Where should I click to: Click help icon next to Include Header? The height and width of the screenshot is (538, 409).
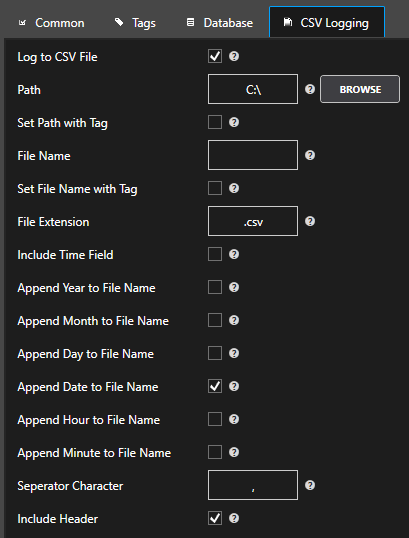(x=234, y=518)
